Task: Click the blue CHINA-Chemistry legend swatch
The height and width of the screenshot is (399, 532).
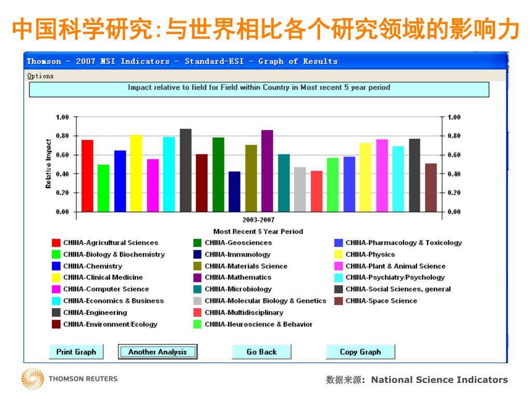Action: click(x=56, y=266)
